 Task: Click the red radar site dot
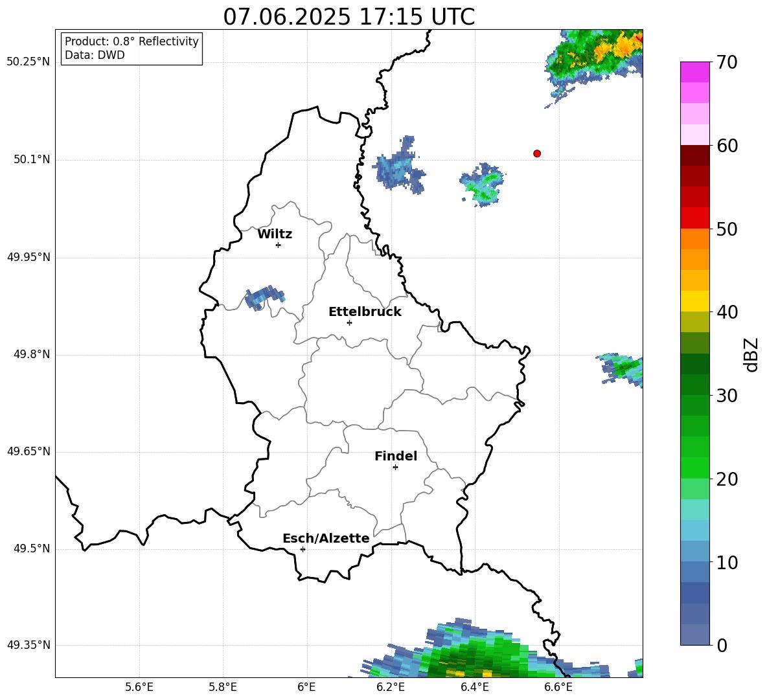(537, 153)
